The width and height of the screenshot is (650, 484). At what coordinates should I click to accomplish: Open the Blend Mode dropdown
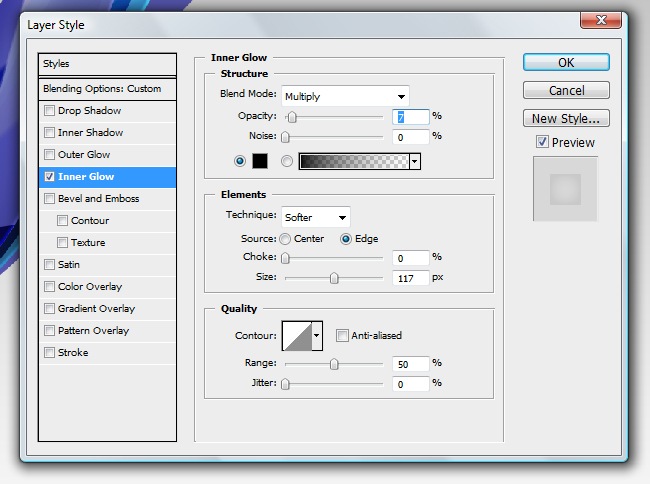click(x=345, y=96)
